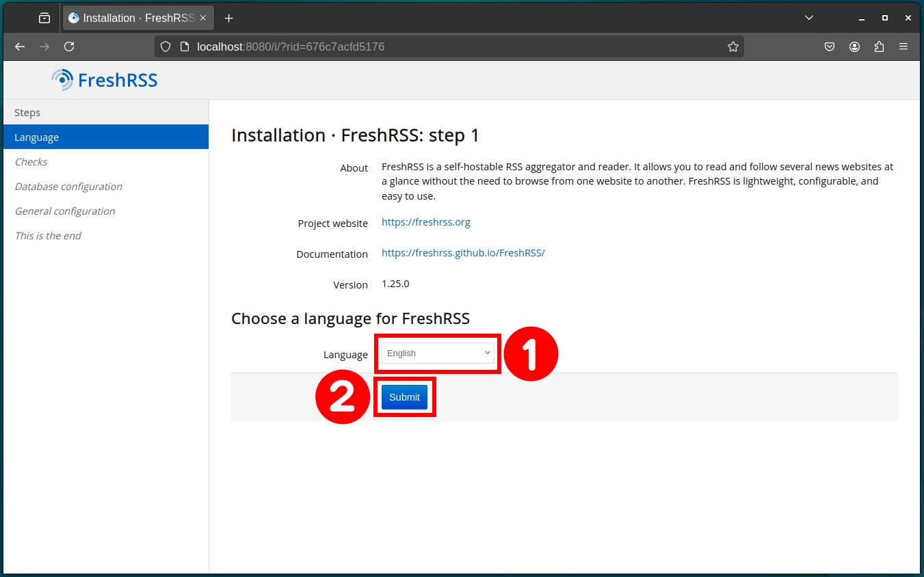Click the browser forward arrow
The image size is (924, 577).
point(44,46)
